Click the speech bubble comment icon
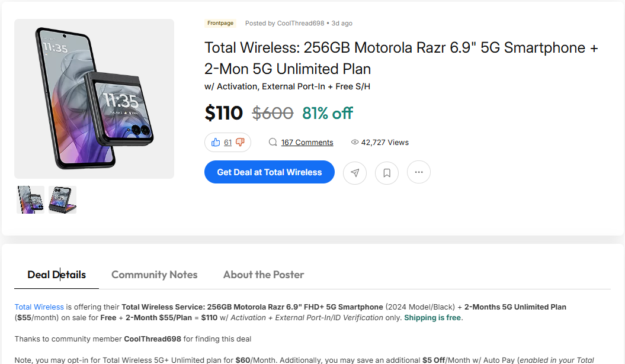The image size is (625, 364). coord(273,142)
